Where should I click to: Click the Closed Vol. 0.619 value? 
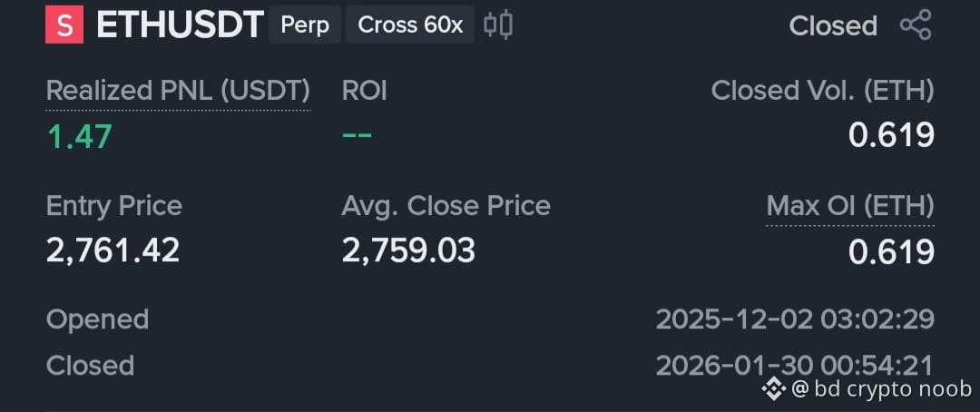click(x=891, y=135)
